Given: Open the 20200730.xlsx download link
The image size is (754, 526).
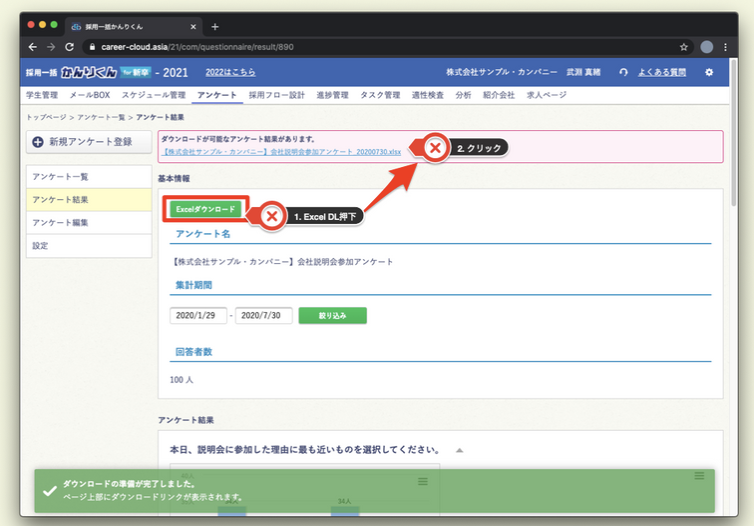Looking at the screenshot, I should click(x=281, y=151).
